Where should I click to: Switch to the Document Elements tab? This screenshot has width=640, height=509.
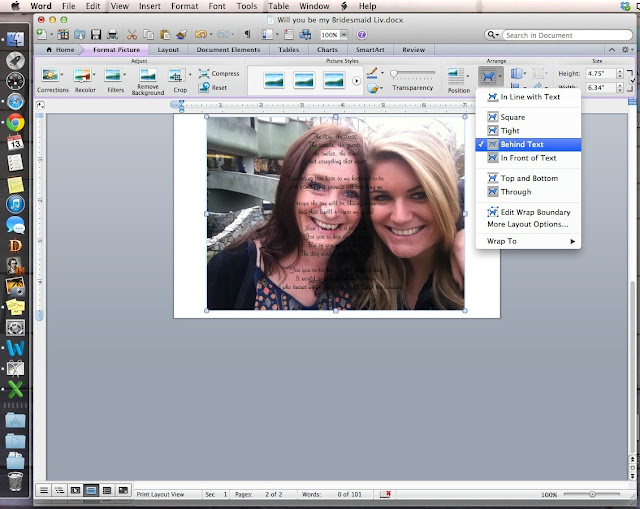(x=228, y=50)
